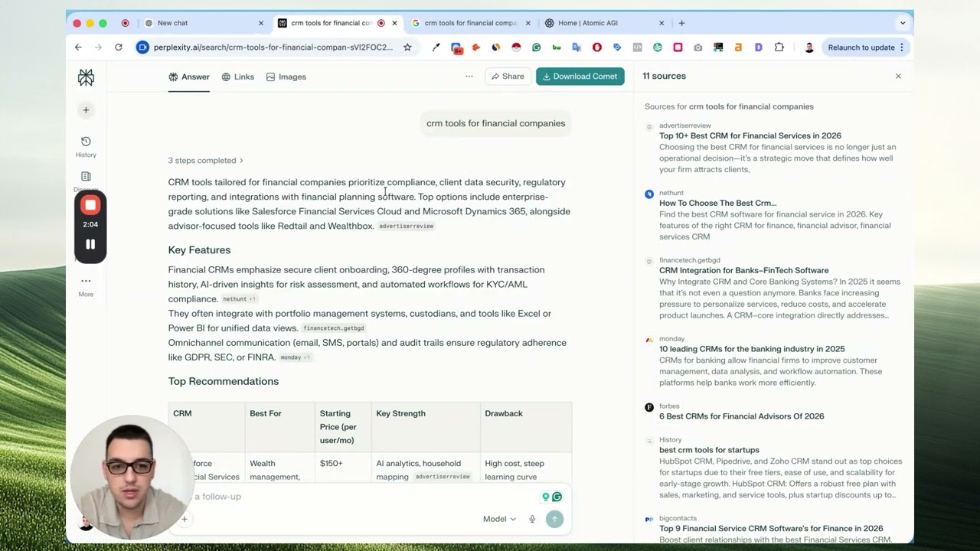Image resolution: width=980 pixels, height=551 pixels.
Task: Open the advertiserreview citation chip
Action: click(407, 227)
